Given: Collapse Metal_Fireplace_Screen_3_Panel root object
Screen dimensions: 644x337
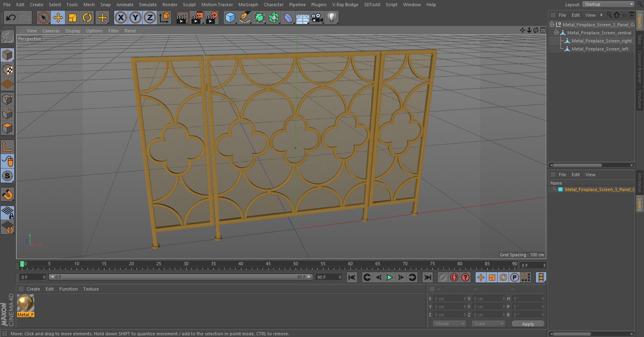Looking at the screenshot, I should point(552,25).
